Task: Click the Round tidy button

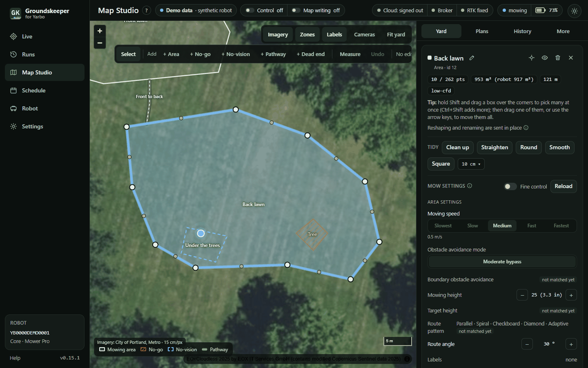Action: coord(529,148)
